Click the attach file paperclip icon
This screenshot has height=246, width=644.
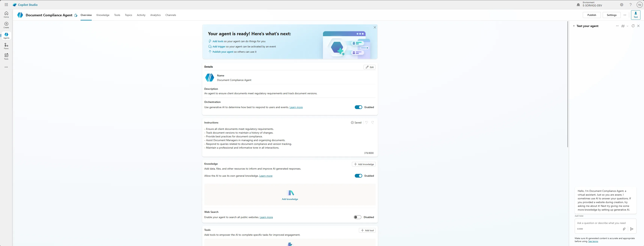pyautogui.click(x=624, y=229)
